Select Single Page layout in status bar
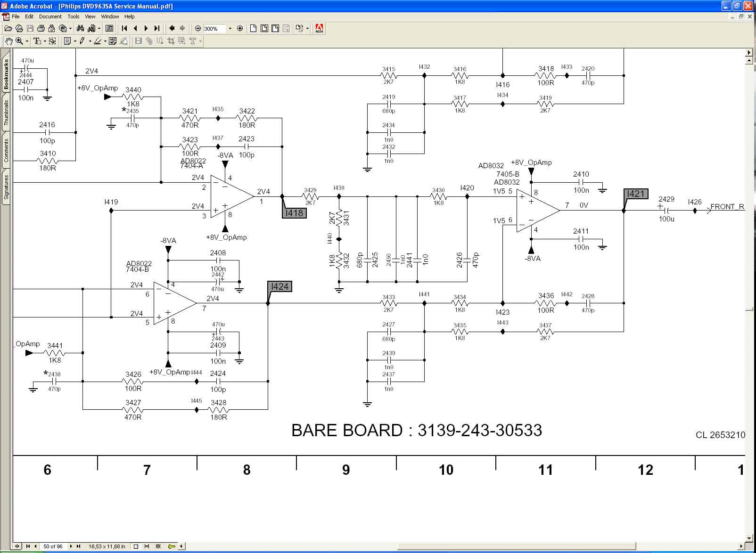The height and width of the screenshot is (553, 756). 136,546
